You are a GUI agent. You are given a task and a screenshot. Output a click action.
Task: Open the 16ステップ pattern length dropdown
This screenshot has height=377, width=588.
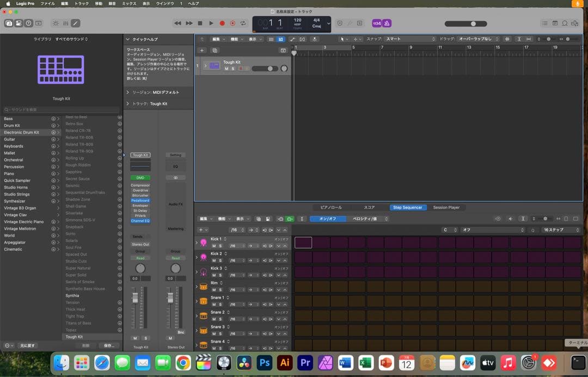[x=561, y=230]
